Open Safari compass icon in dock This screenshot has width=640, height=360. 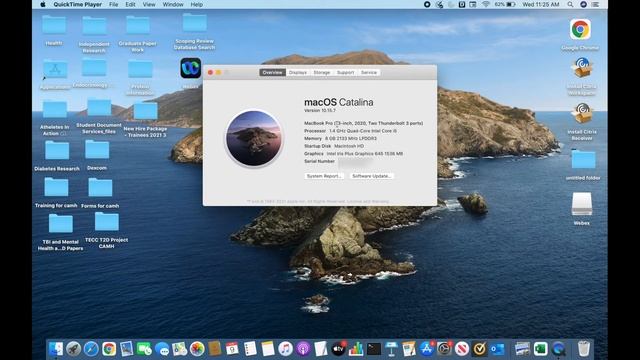tap(91, 349)
